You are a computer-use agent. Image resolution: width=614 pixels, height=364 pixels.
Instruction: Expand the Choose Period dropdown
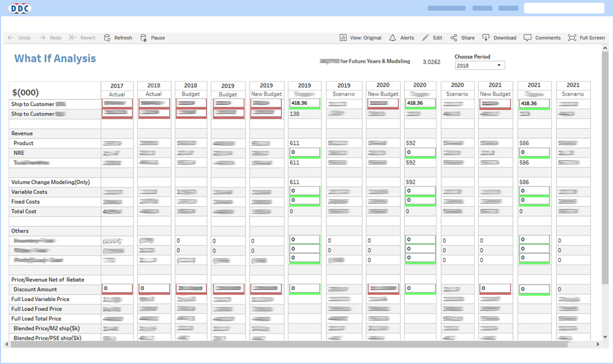pyautogui.click(x=479, y=66)
